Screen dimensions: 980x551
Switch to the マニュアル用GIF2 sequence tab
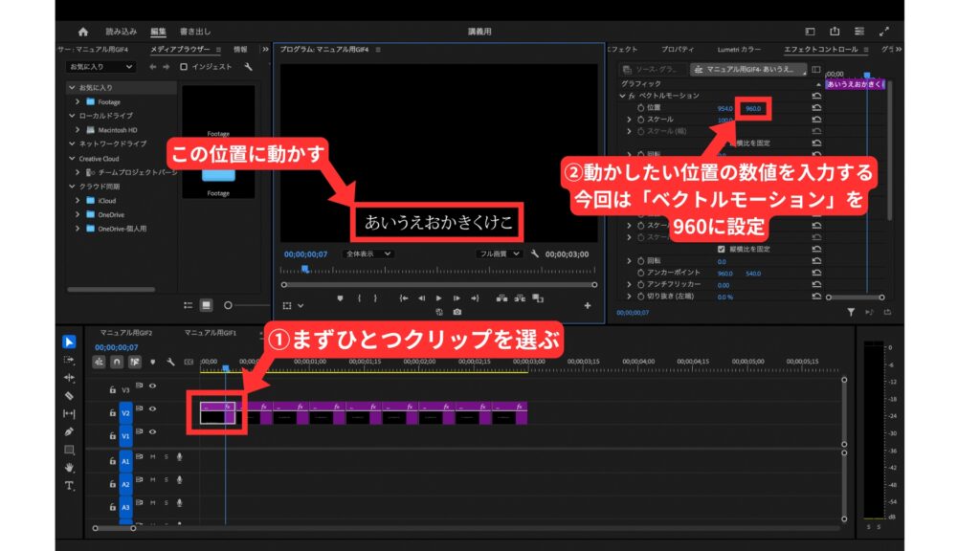[x=126, y=333]
